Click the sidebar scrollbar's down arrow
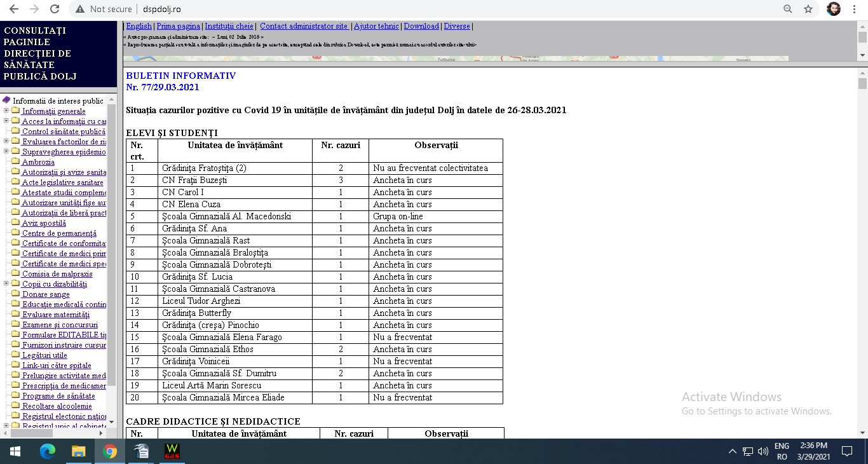 tap(112, 422)
